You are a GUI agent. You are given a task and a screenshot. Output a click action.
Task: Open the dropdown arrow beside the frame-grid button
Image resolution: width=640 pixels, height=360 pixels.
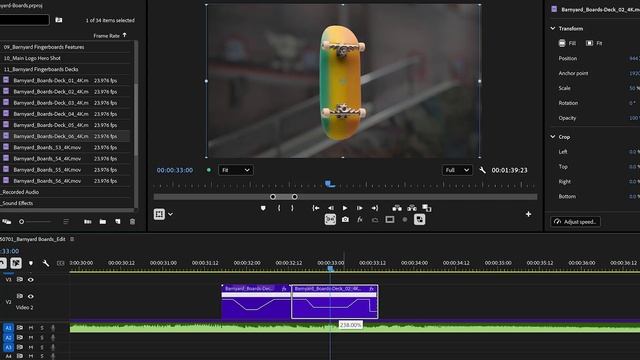pyautogui.click(x=170, y=214)
